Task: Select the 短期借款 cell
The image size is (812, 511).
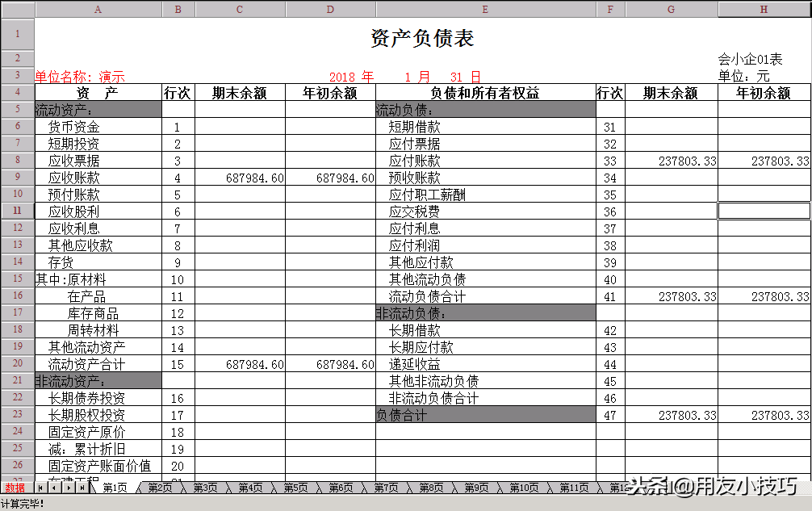Action: click(486, 126)
